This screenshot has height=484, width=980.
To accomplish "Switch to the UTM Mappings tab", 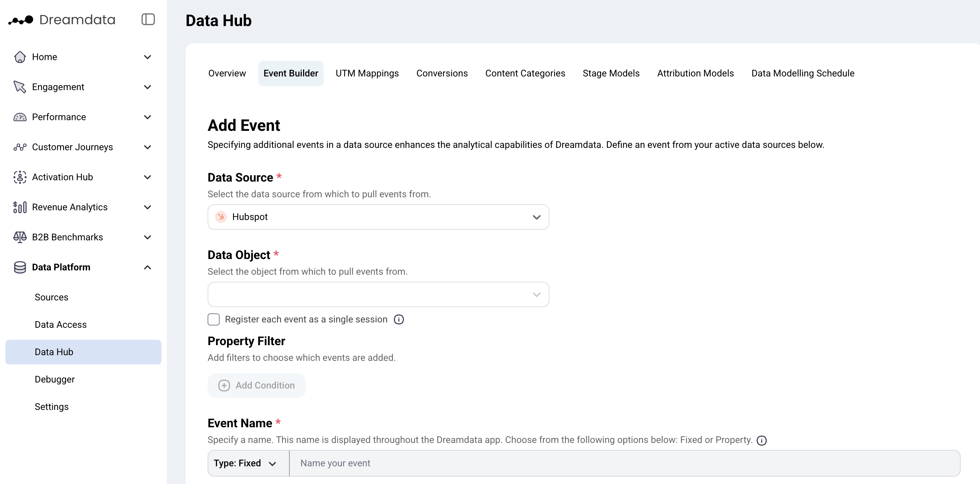I will click(x=367, y=73).
